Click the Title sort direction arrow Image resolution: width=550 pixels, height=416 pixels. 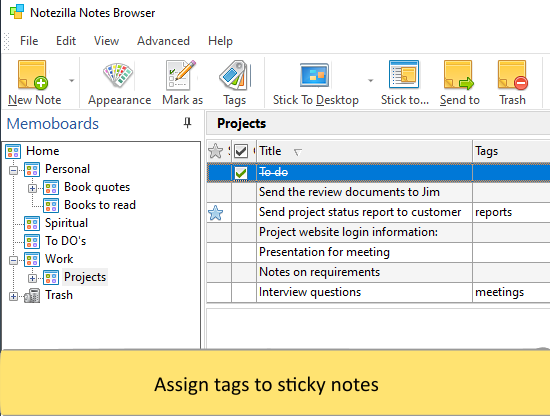point(298,152)
